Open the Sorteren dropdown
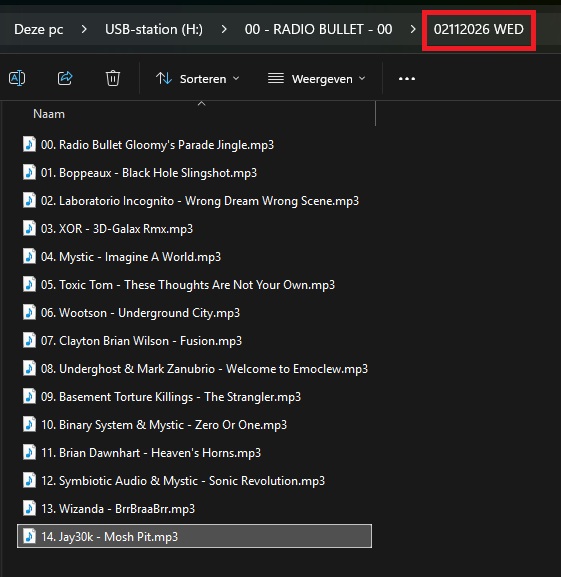The image size is (561, 577). (x=198, y=79)
